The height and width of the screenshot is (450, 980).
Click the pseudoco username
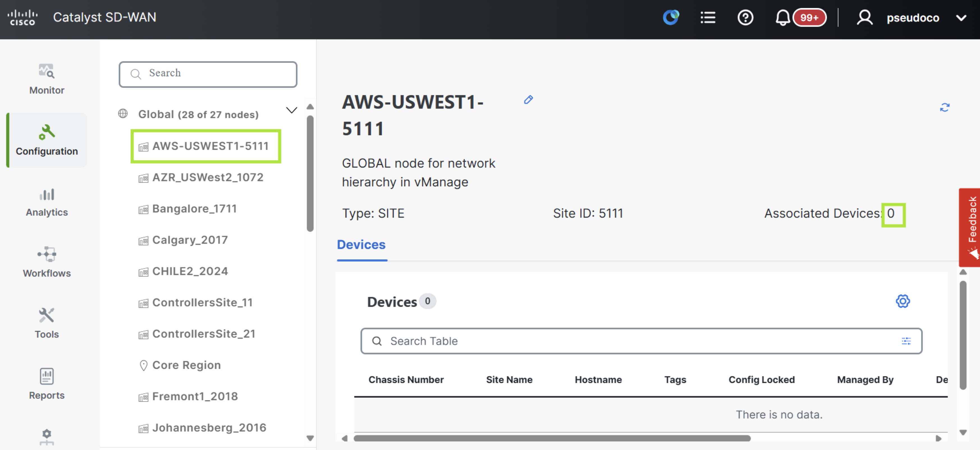[913, 18]
